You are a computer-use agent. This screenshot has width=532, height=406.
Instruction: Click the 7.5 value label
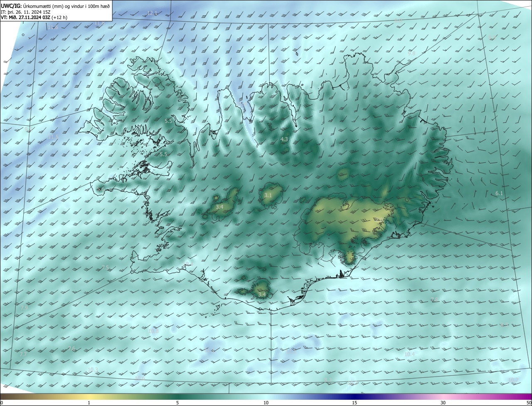pos(105,267)
